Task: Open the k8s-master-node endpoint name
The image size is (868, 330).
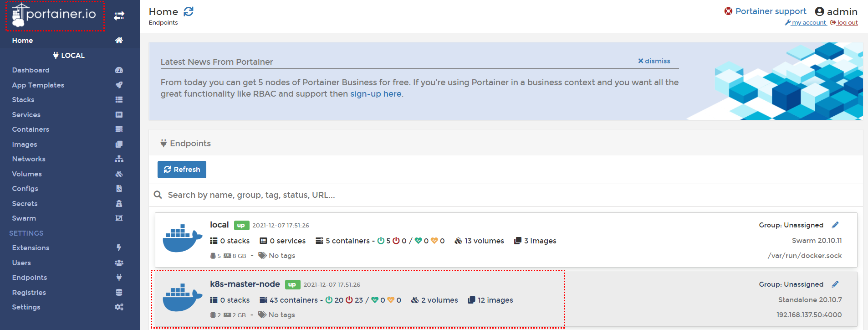Action: pyautogui.click(x=245, y=284)
